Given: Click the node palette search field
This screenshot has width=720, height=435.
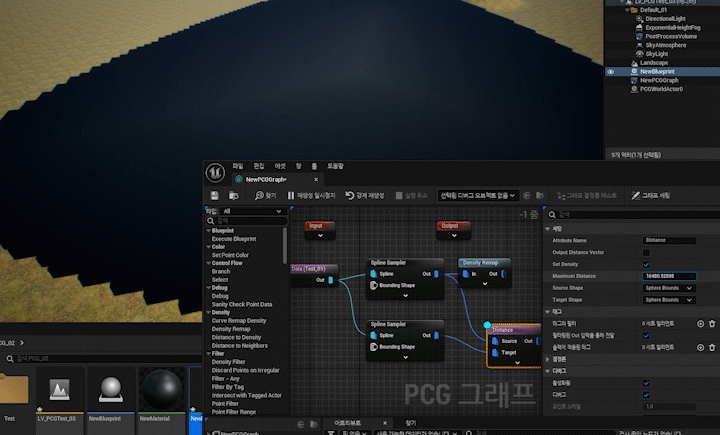Looking at the screenshot, I should tap(247, 221).
